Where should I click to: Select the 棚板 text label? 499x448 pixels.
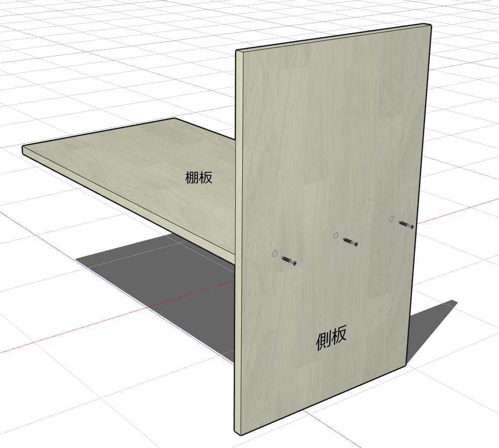199,177
